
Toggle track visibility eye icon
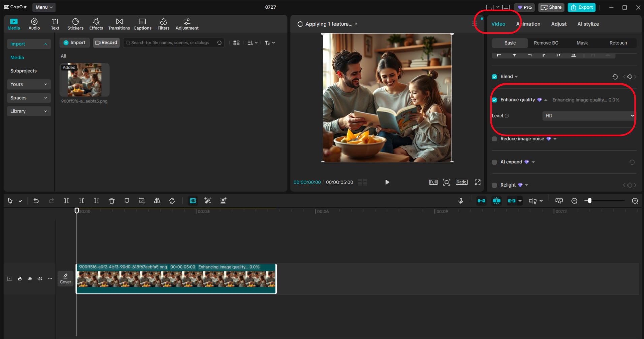[30, 279]
